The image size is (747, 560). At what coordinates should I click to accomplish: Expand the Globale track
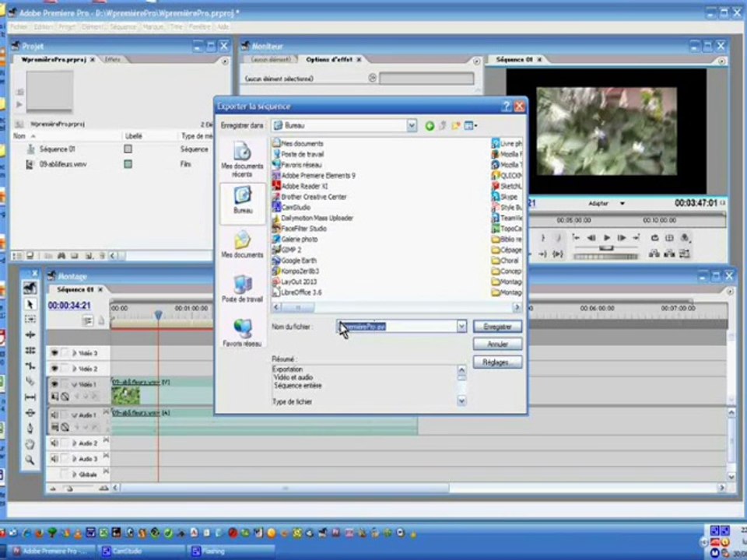click(x=75, y=474)
